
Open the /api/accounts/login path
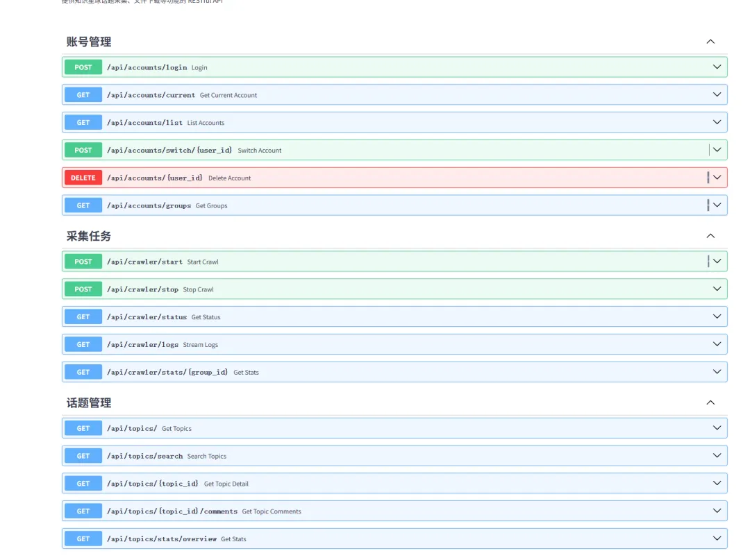click(147, 67)
